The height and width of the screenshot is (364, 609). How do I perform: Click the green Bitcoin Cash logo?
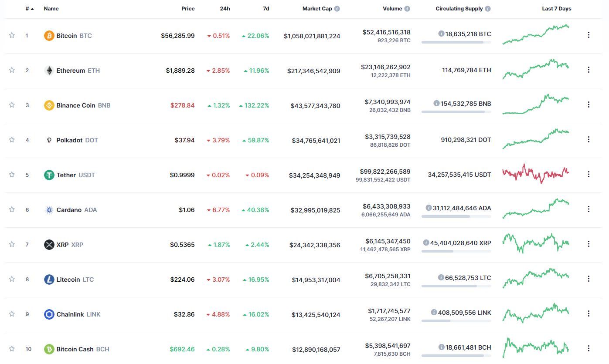(x=49, y=349)
